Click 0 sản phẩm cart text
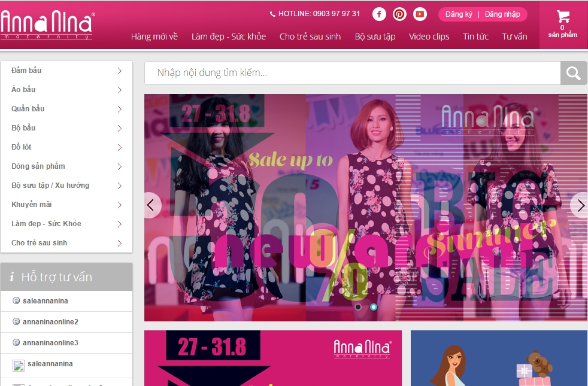The image size is (588, 386). (x=562, y=31)
